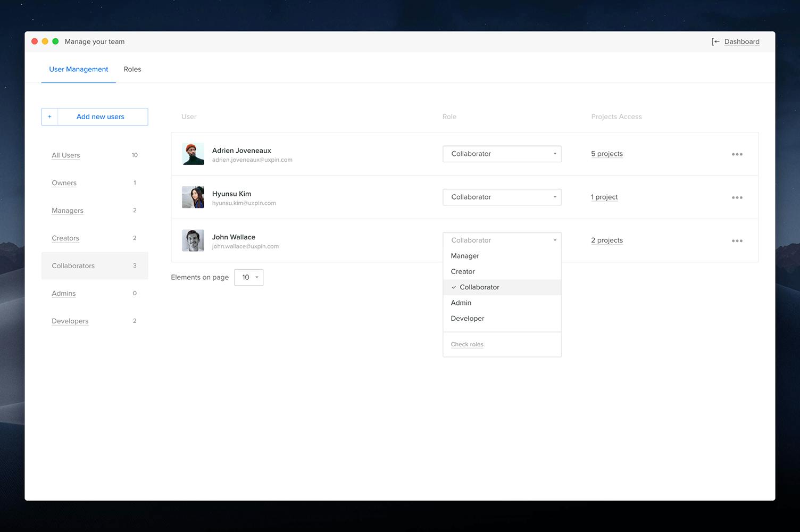Click the Dashboard back-arrow icon

(715, 41)
